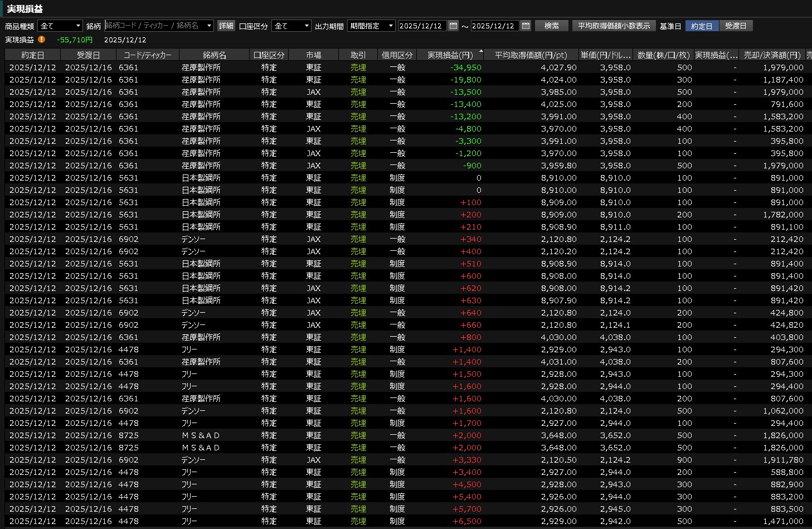Click sort arrow on 実現損益(円) column
Screen dimensions: 812x529
(481, 51)
